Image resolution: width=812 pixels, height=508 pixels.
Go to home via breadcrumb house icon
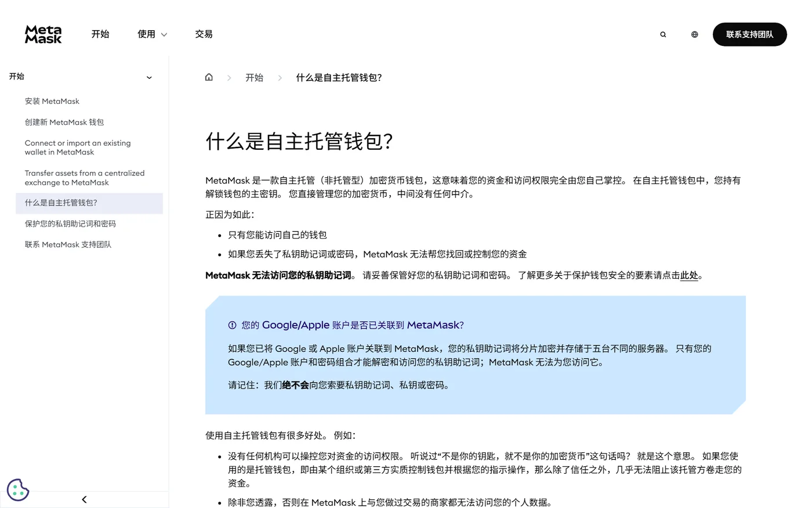click(x=209, y=77)
